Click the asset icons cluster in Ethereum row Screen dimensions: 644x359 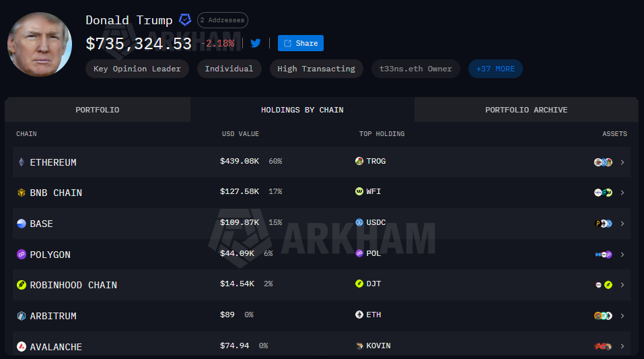click(603, 162)
